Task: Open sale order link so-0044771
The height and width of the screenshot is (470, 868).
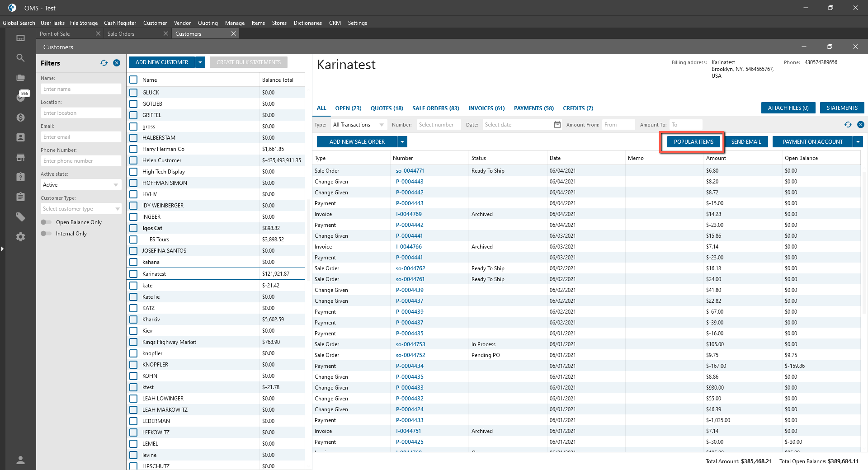Action: (x=410, y=171)
